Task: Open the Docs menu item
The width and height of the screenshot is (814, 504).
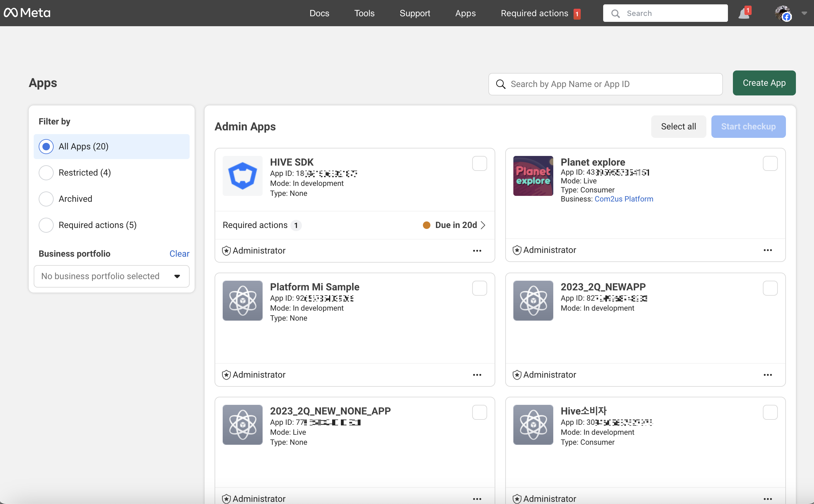Action: (x=319, y=13)
